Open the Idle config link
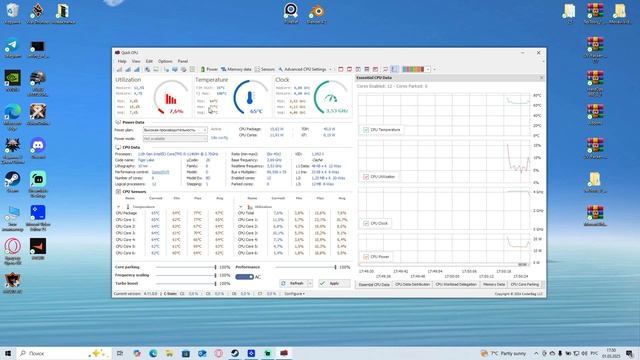 [x=220, y=138]
